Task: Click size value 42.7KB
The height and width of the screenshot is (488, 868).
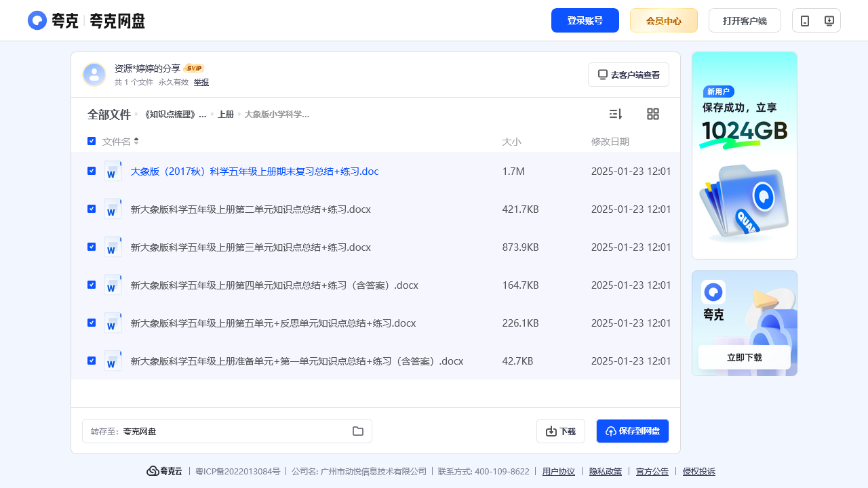Action: (517, 361)
